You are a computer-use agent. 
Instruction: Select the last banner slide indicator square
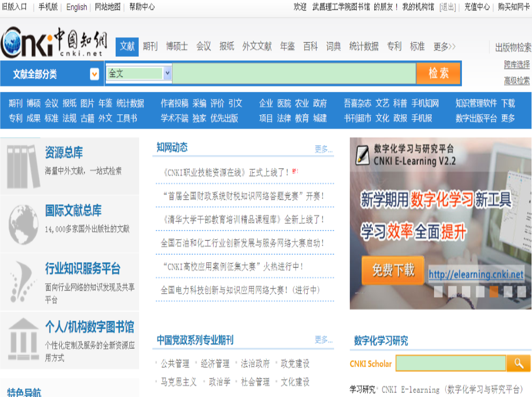pos(522,292)
